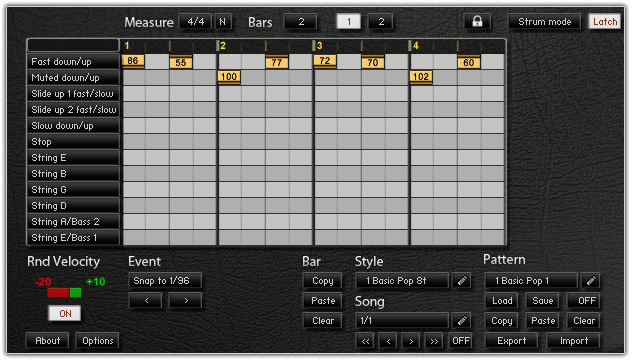The width and height of the screenshot is (632, 361).
Task: Move event right with the > arrow
Action: tap(185, 301)
